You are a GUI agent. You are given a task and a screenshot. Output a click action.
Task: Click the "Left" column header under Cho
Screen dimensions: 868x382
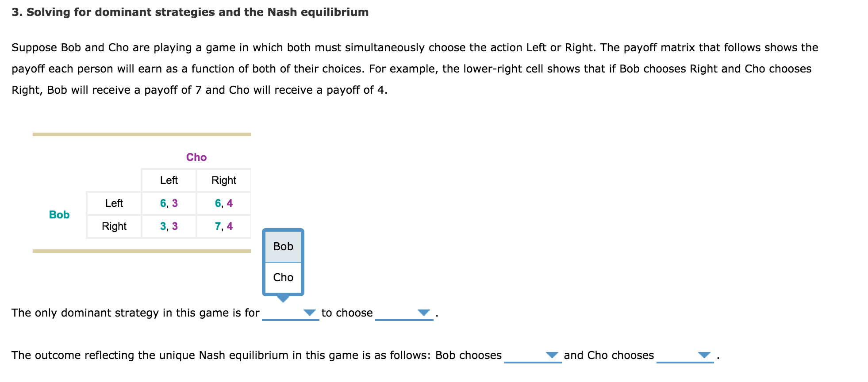[x=169, y=180]
